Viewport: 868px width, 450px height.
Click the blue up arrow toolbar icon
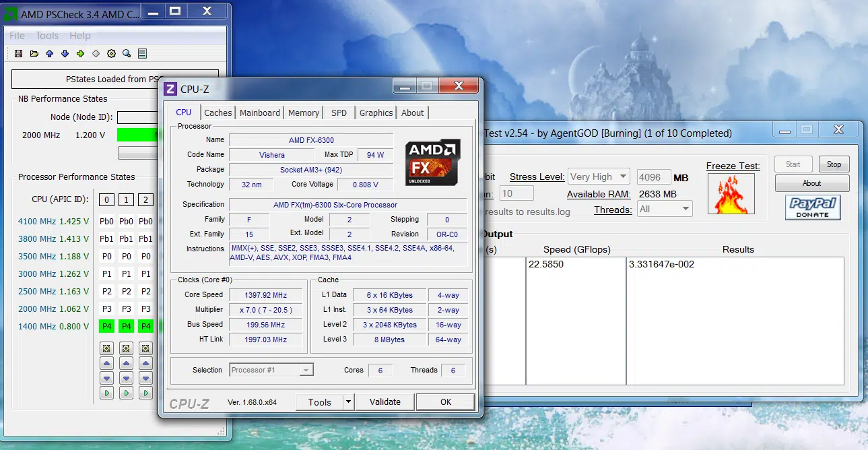[49, 54]
